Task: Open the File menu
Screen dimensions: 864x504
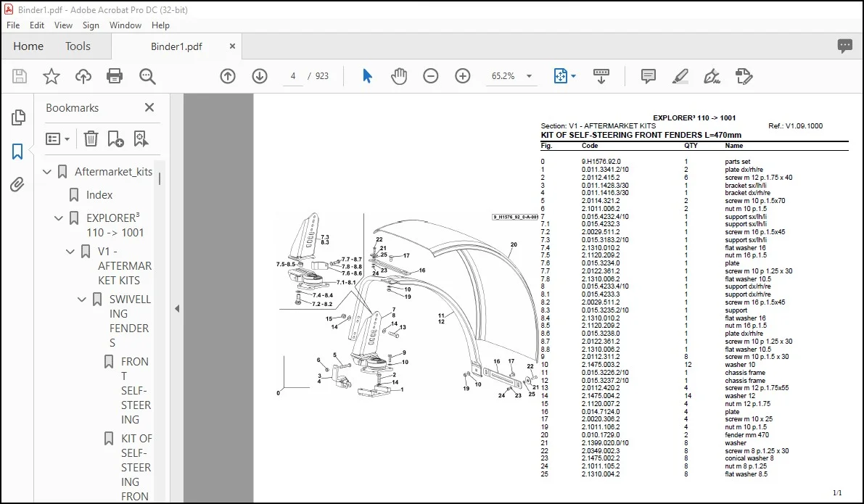Action: [x=13, y=25]
